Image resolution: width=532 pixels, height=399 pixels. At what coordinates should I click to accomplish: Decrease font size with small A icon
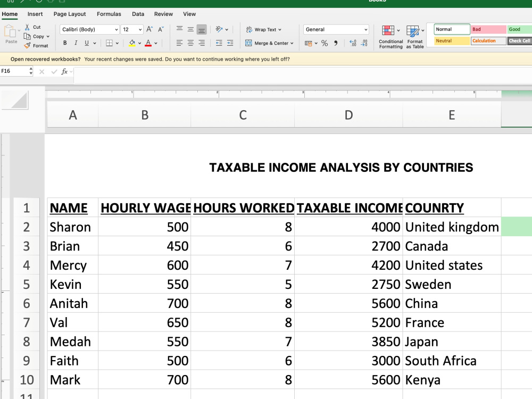point(161,29)
